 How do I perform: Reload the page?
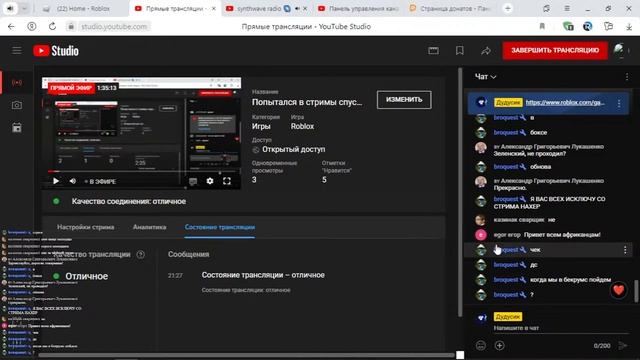tap(52, 27)
